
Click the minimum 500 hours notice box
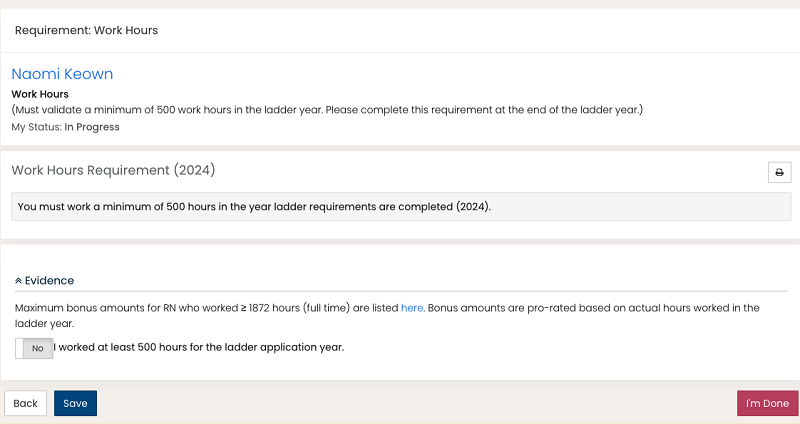point(399,207)
